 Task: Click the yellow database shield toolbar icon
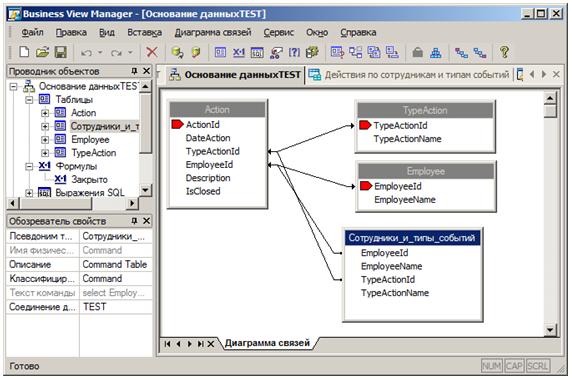[x=196, y=52]
